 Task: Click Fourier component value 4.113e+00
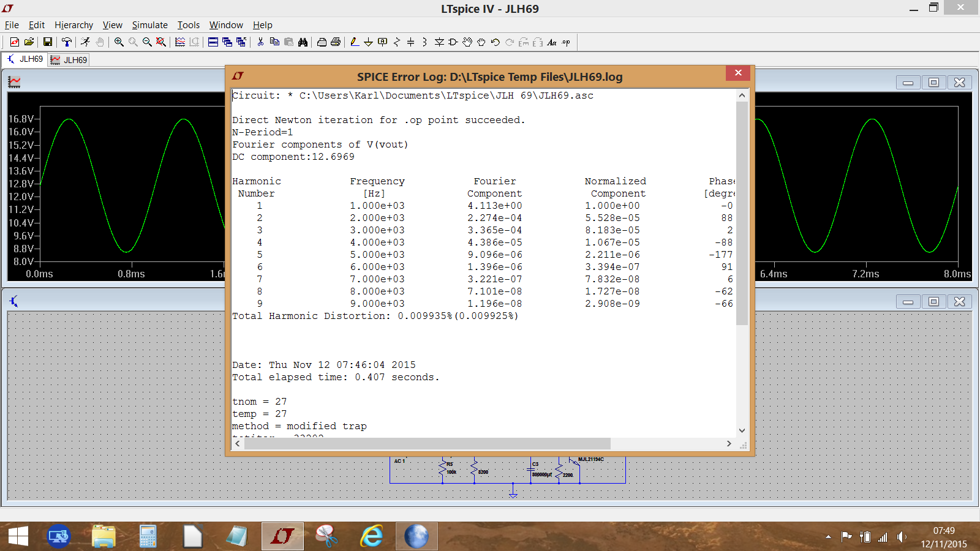coord(495,206)
